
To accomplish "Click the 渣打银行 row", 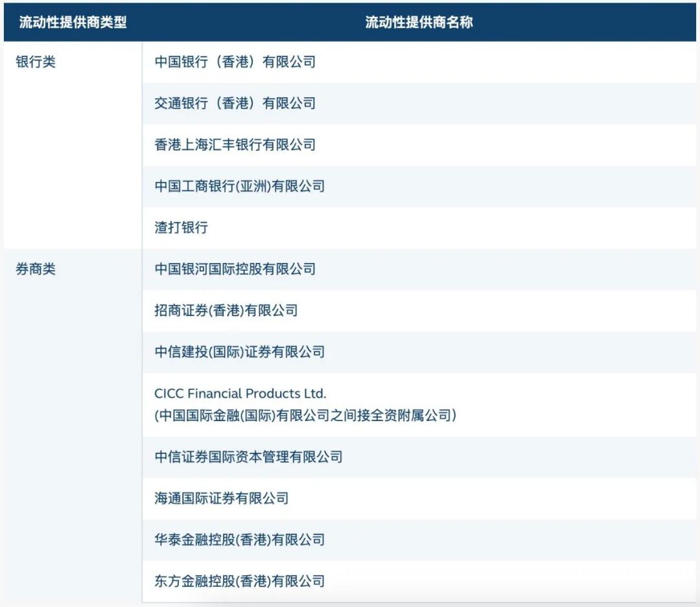I will [x=419, y=228].
